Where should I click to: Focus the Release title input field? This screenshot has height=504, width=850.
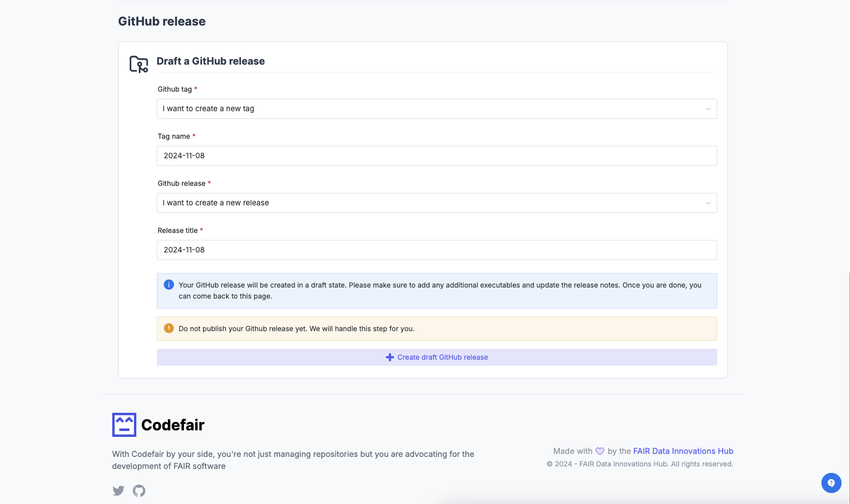tap(437, 250)
